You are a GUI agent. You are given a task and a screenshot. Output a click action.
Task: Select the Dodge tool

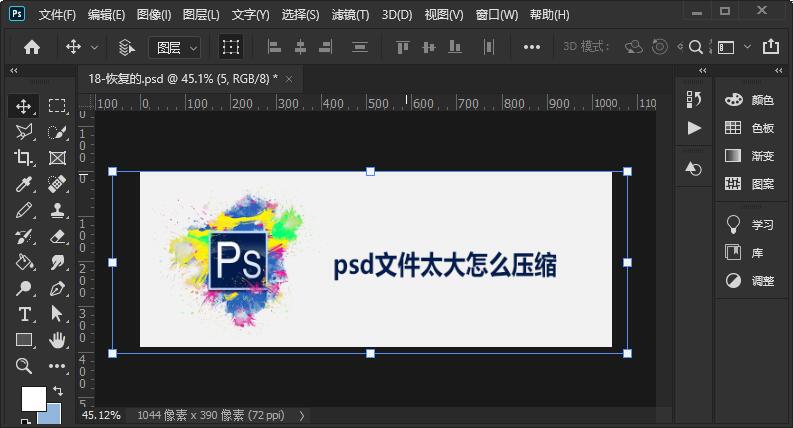click(x=23, y=288)
